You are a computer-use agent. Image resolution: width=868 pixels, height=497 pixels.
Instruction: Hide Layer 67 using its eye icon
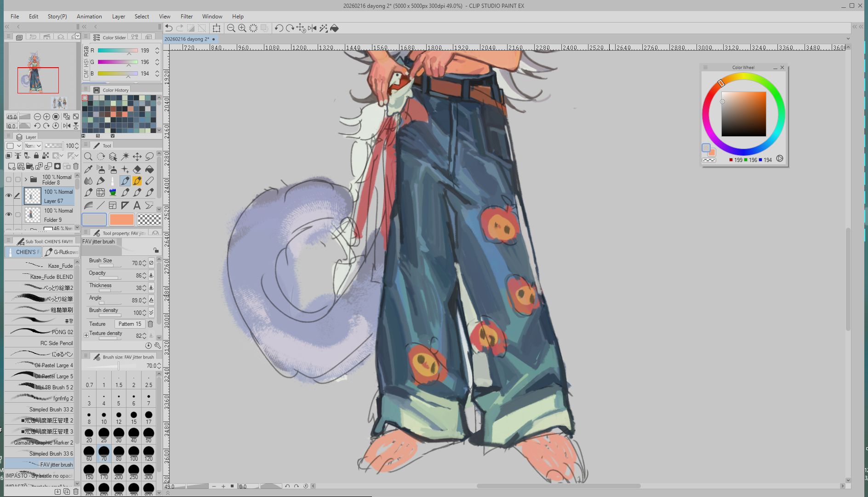tap(9, 196)
